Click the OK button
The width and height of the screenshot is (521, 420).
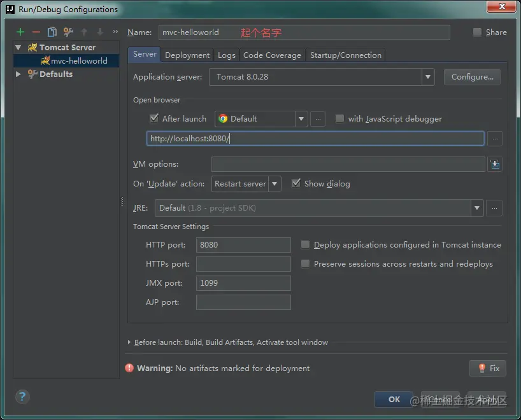pyautogui.click(x=394, y=400)
